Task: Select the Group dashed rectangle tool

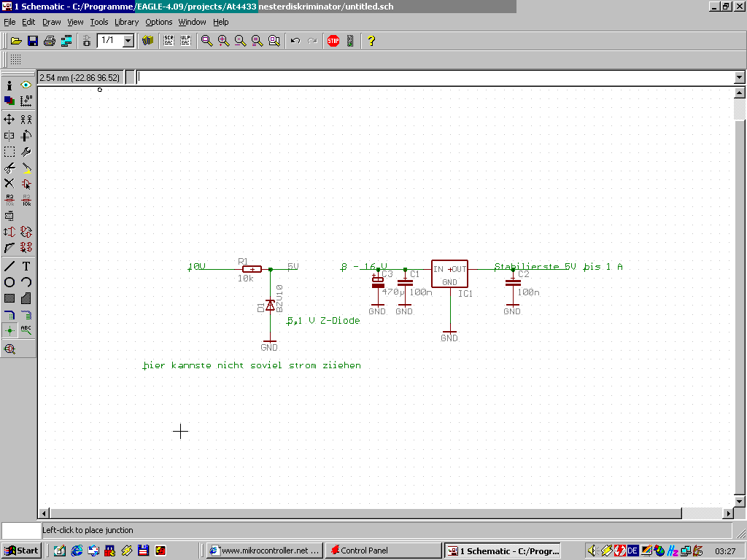Action: (9, 152)
